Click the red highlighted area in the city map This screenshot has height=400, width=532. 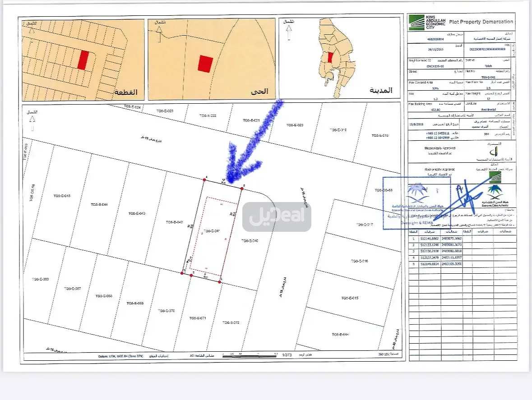[330, 58]
